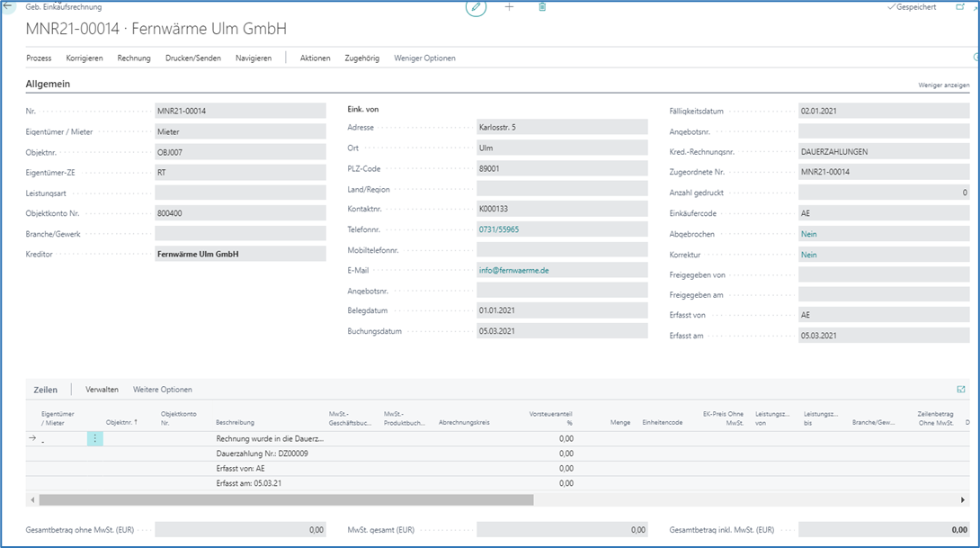Click Abgebrochen value Nein

tap(809, 234)
